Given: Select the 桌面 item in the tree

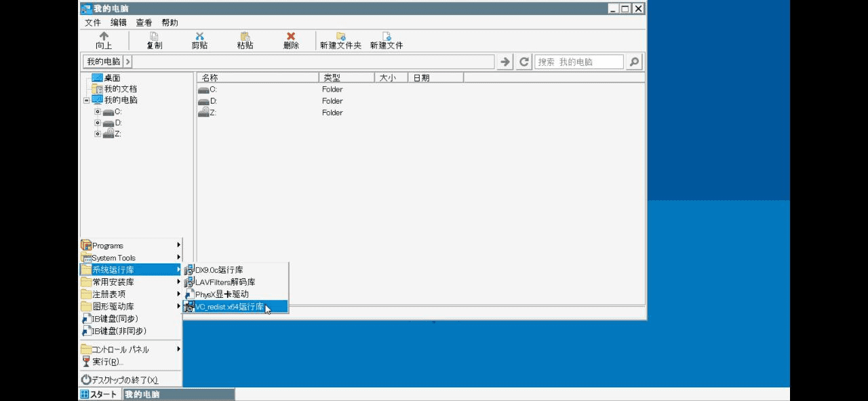Looking at the screenshot, I should coord(112,78).
